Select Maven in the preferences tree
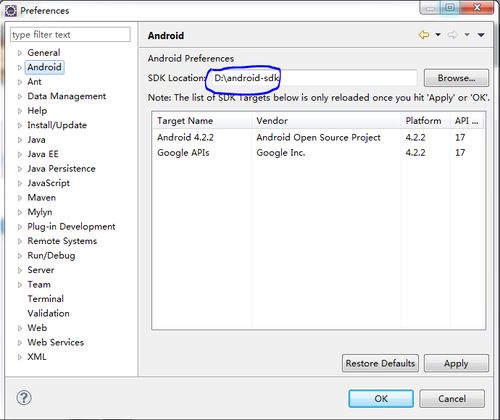This screenshot has width=500, height=420. (x=42, y=198)
